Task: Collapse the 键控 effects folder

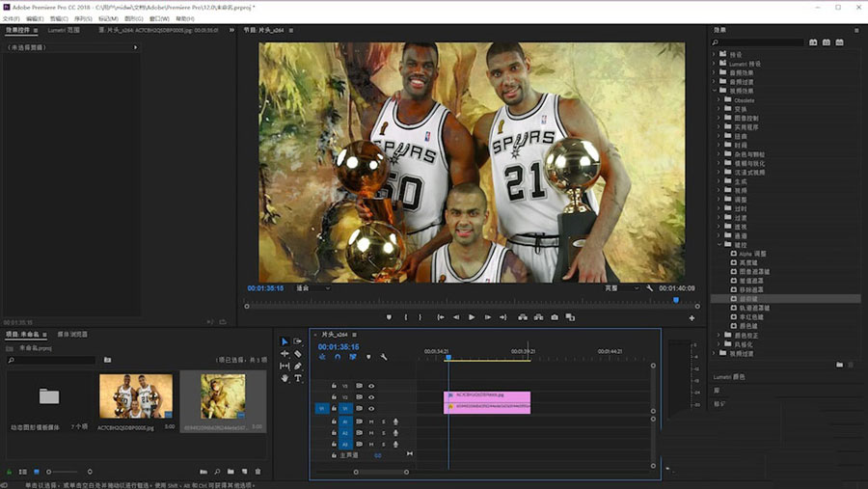Action: pos(719,244)
